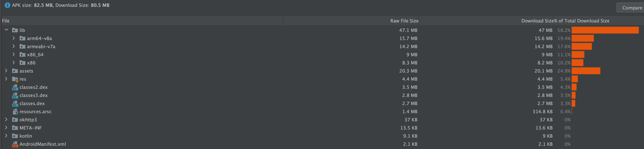This screenshot has height=149, width=644.
Task: Select the classes3.dex file icon
Action: coord(15,95)
